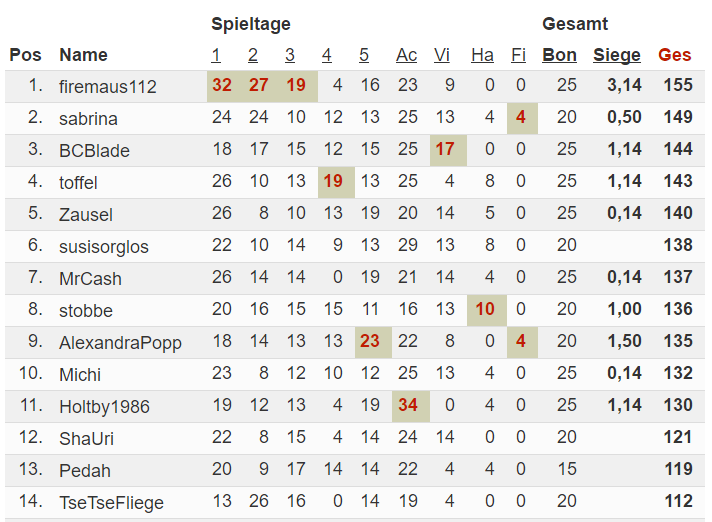Sort table by Bon column
This screenshot has height=522, width=712.
[x=559, y=55]
